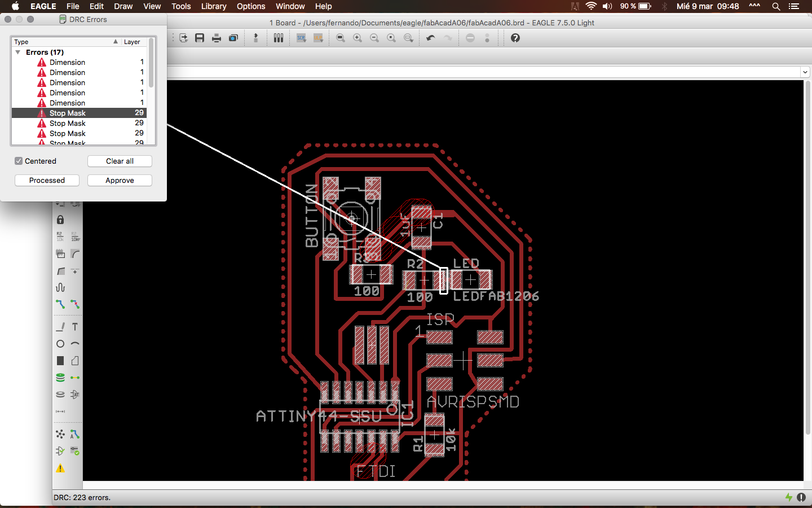Select the Signal tool

click(x=75, y=378)
